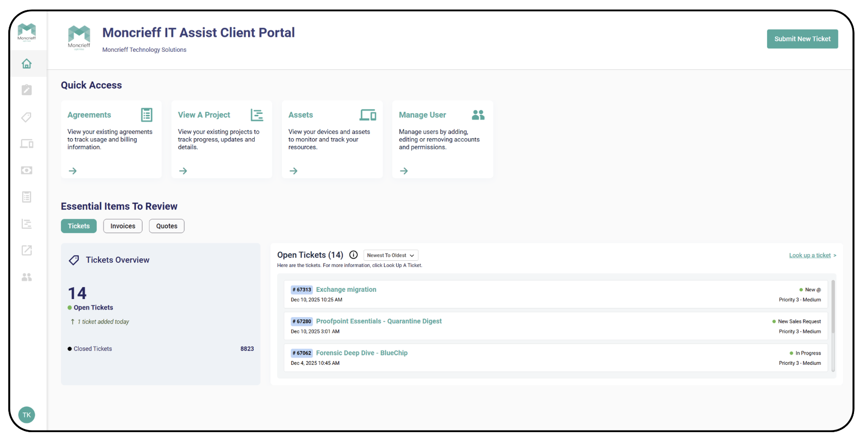Click the arrow on the Agreements card
The width and height of the screenshot is (868, 443).
point(73,171)
